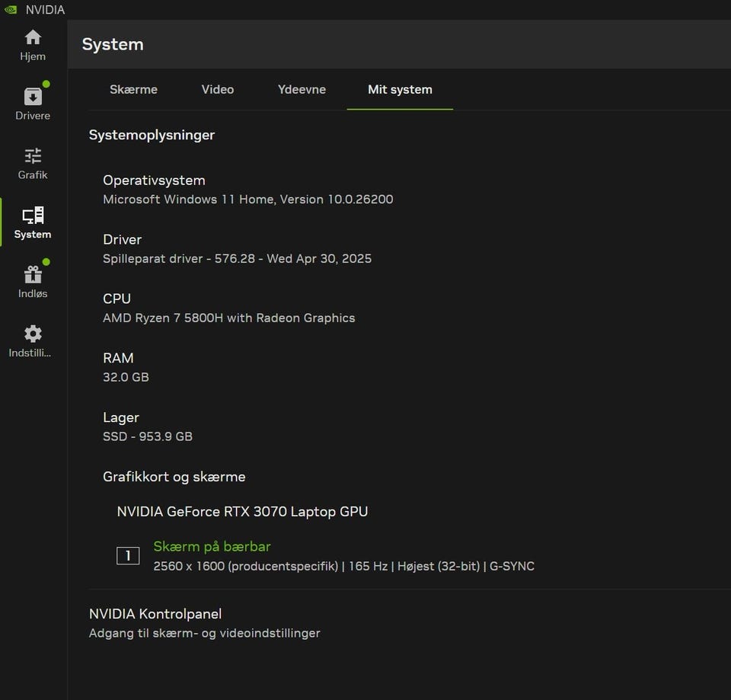Select the Mit system tab
Image resolution: width=731 pixels, height=700 pixels.
click(400, 90)
